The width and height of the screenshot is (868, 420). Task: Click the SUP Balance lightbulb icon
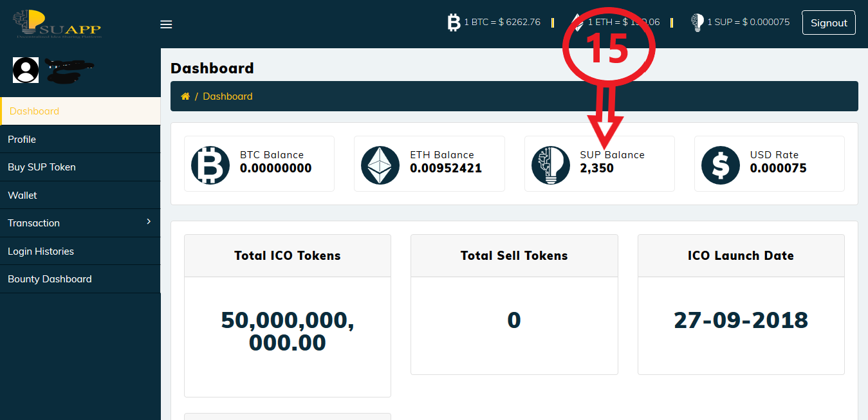click(x=550, y=165)
